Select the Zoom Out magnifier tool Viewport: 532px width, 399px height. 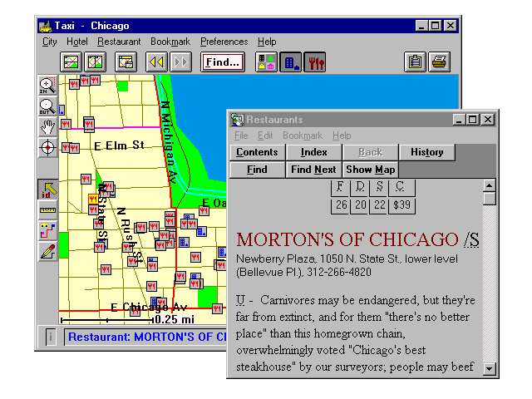click(x=47, y=106)
